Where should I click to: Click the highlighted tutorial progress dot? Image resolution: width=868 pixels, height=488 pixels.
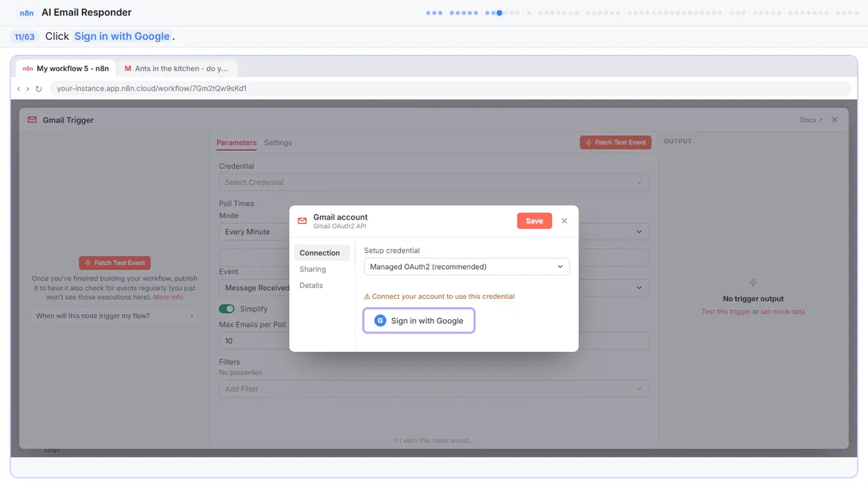pyautogui.click(x=499, y=12)
